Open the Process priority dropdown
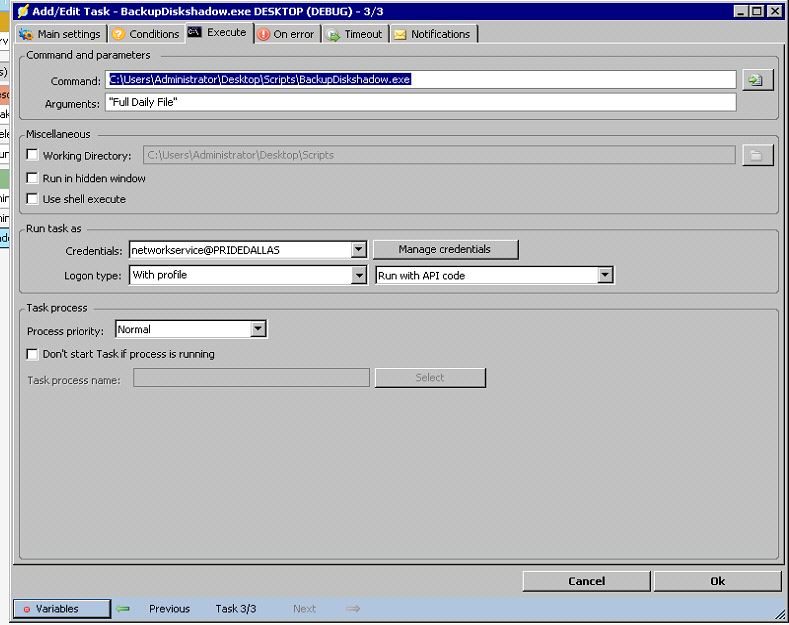Image resolution: width=789 pixels, height=625 pixels. [258, 329]
